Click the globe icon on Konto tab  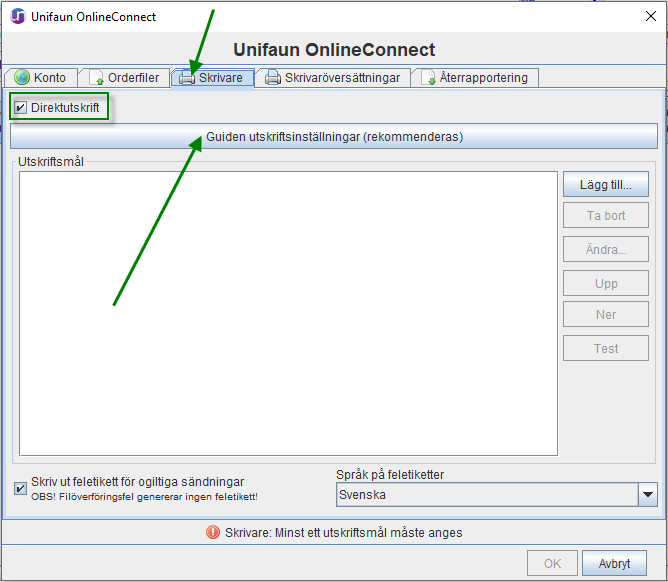tap(22, 78)
